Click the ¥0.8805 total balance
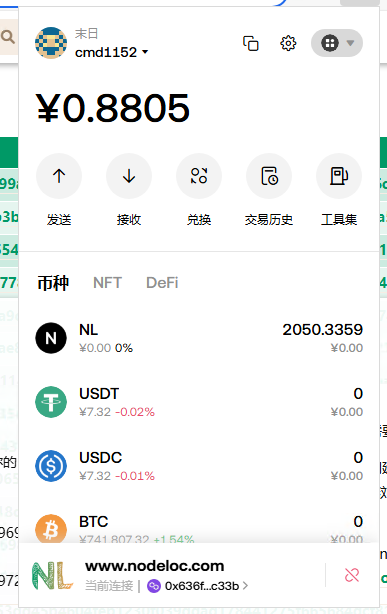The width and height of the screenshot is (387, 614). click(113, 108)
